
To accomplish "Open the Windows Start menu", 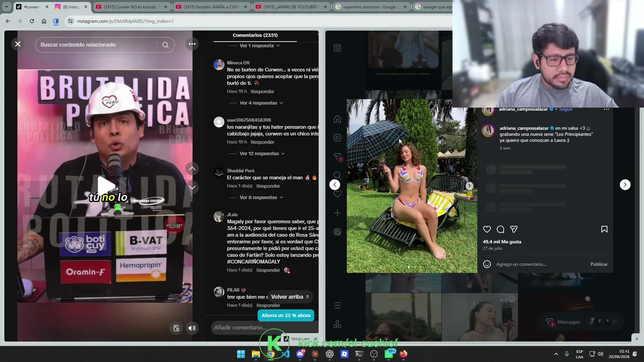I will (x=241, y=354).
